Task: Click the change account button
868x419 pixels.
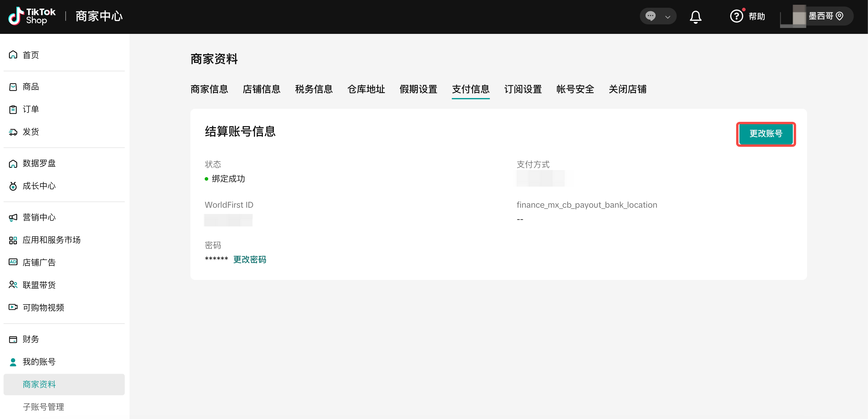Action: pos(766,134)
